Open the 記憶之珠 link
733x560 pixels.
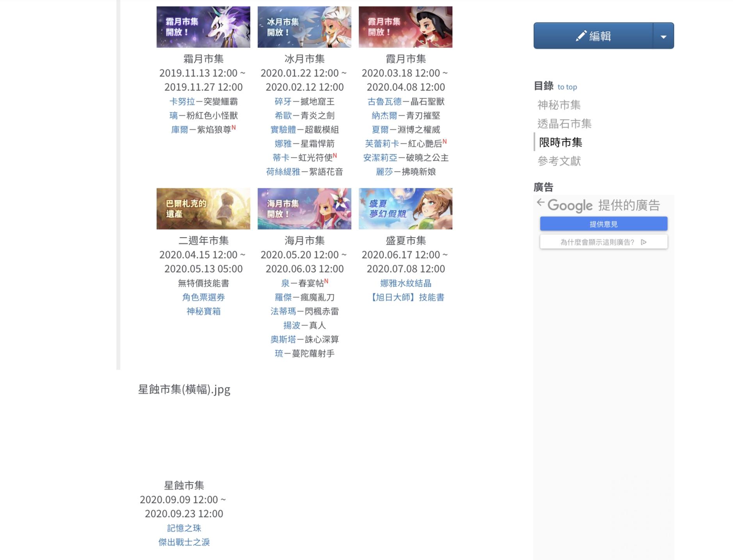coord(184,528)
